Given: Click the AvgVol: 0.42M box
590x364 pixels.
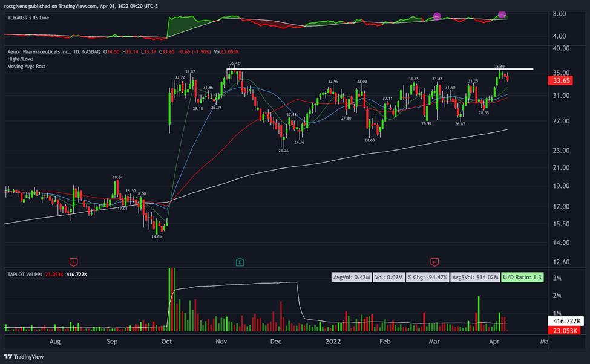Looking at the screenshot, I should pos(352,278).
